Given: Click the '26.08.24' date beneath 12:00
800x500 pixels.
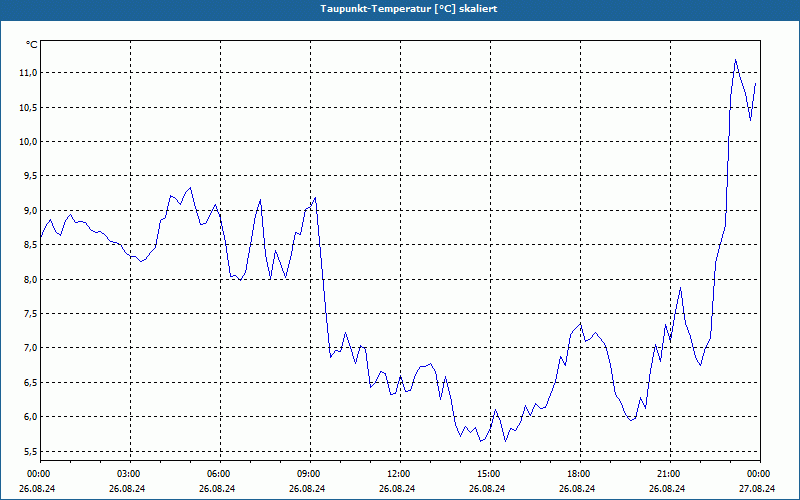Looking at the screenshot, I should 397,488.
